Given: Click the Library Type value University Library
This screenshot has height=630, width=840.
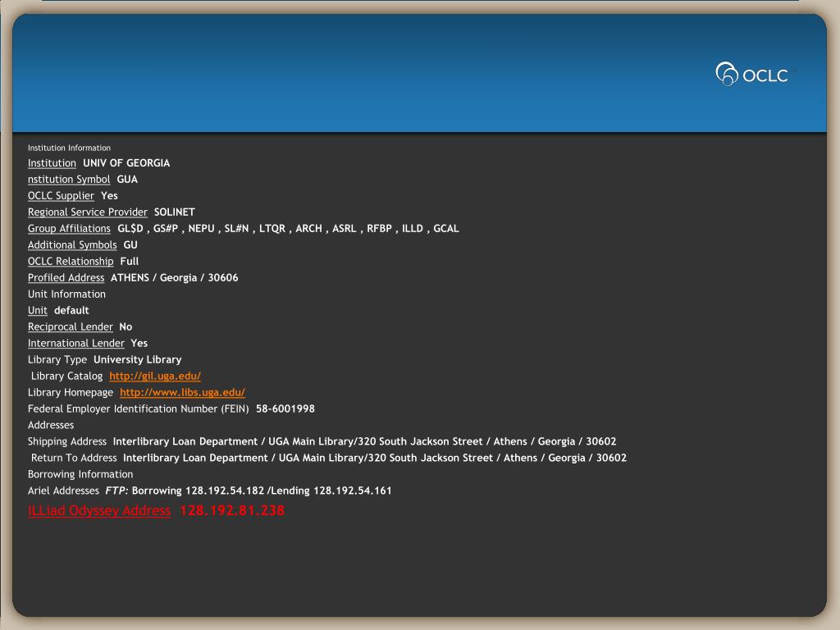Looking at the screenshot, I should tap(138, 359).
